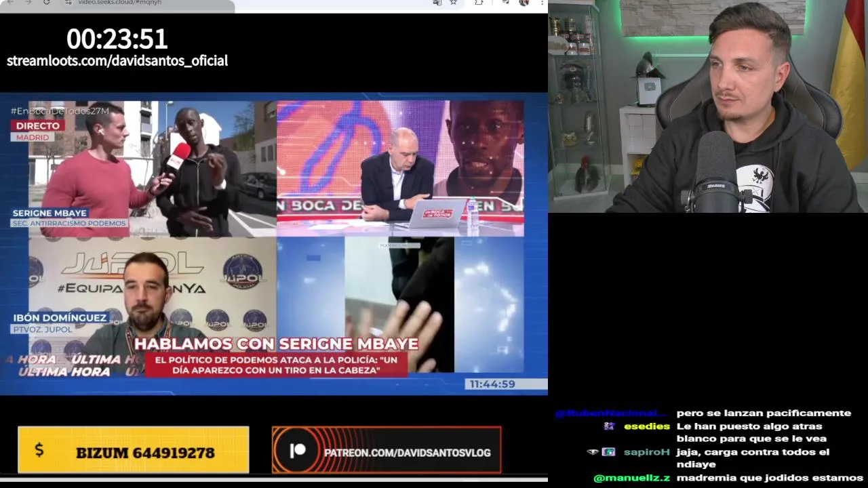Click the BIZUM 644919278 yellow banner
The width and height of the screenshot is (868, 488).
pyautogui.click(x=133, y=449)
